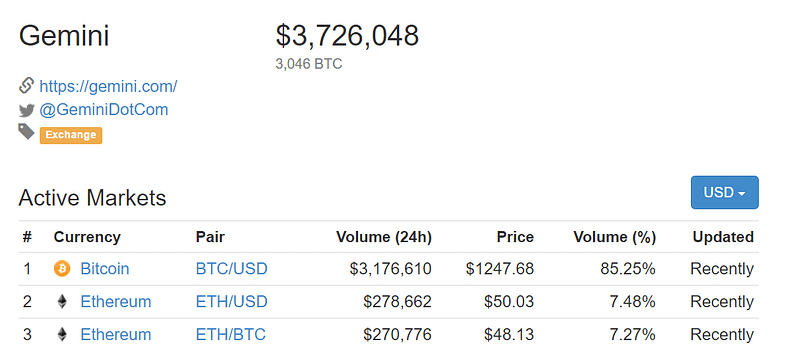
Task: Click the Ethereum icon in row 3
Action: coord(62,334)
